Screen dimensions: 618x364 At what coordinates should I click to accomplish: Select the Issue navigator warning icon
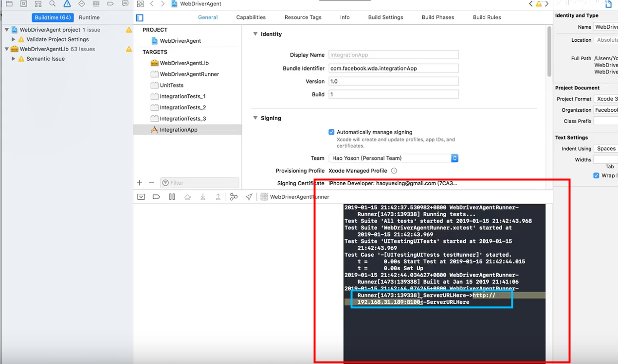click(67, 4)
